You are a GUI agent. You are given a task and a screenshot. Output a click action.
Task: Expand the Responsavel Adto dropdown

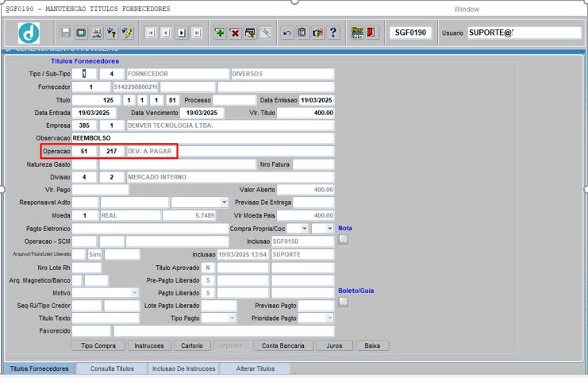224,202
